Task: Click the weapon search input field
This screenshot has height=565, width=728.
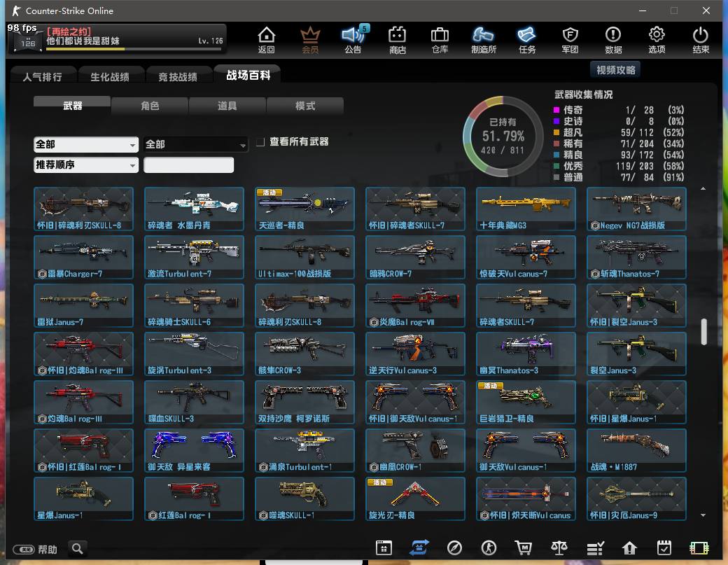Action: tap(188, 165)
